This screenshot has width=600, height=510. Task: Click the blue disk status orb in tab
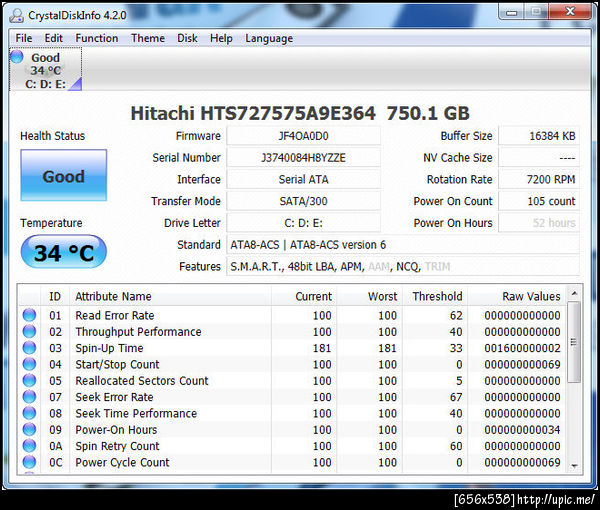[17, 57]
